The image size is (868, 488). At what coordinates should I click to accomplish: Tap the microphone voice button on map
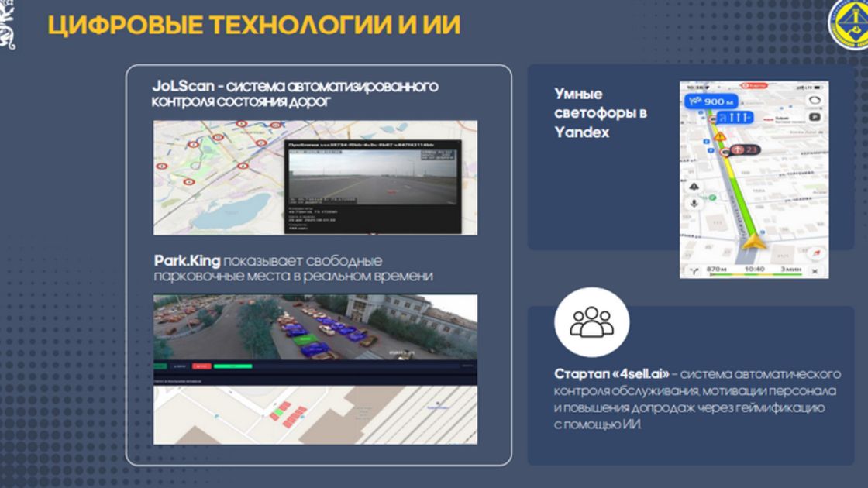tap(692, 201)
